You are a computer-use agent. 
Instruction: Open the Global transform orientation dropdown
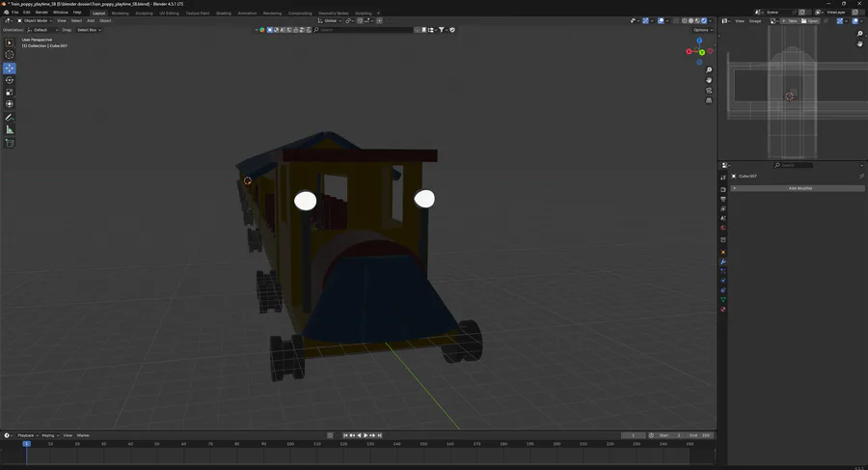330,21
